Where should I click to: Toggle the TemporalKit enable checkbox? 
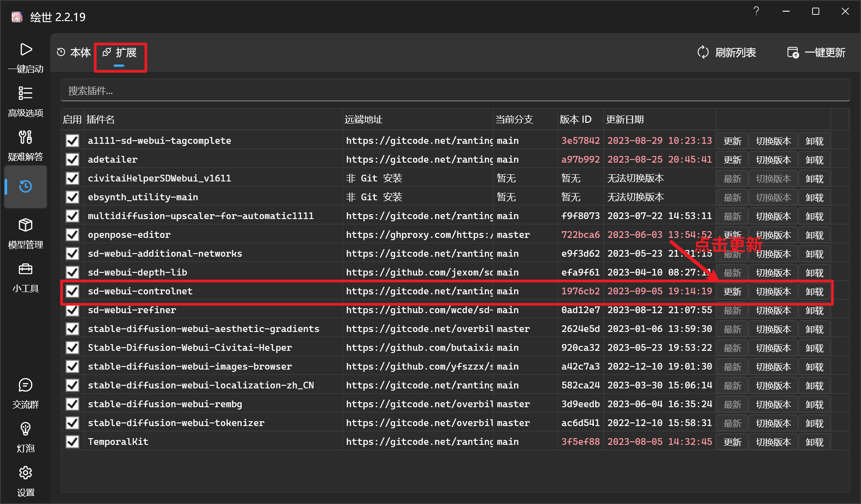[72, 442]
